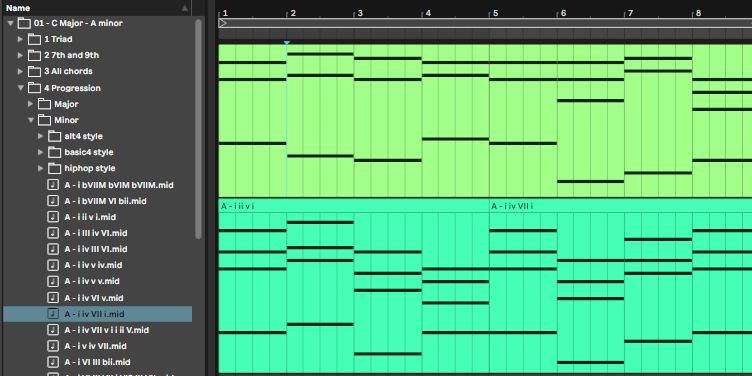Expand the alt4 style folder
Viewport: 752px width, 376px height.
tap(41, 136)
